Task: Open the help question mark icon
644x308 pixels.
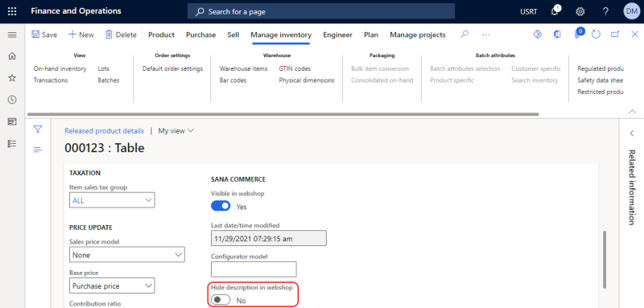Action: (x=605, y=11)
